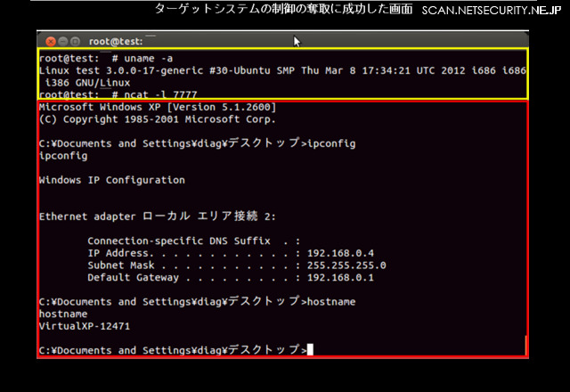Image resolution: width=570 pixels, height=392 pixels.
Task: Click the hostname value VirtualXP-12471
Action: (x=85, y=326)
